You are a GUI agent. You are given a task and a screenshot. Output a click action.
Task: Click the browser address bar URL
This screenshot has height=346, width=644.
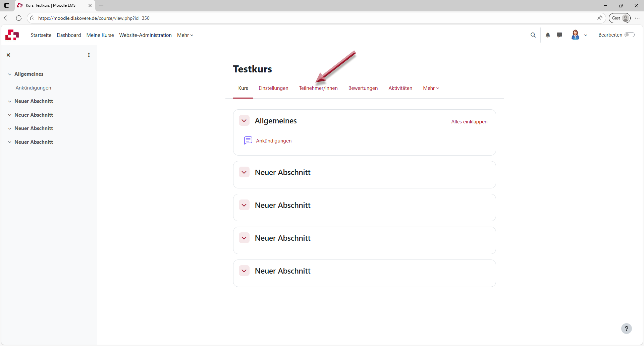click(x=94, y=18)
